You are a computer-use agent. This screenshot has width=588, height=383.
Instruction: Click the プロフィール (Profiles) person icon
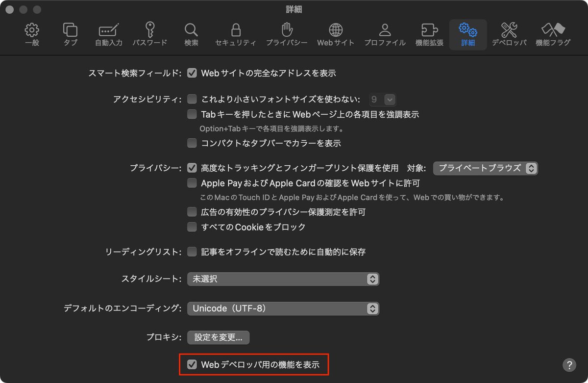384,33
